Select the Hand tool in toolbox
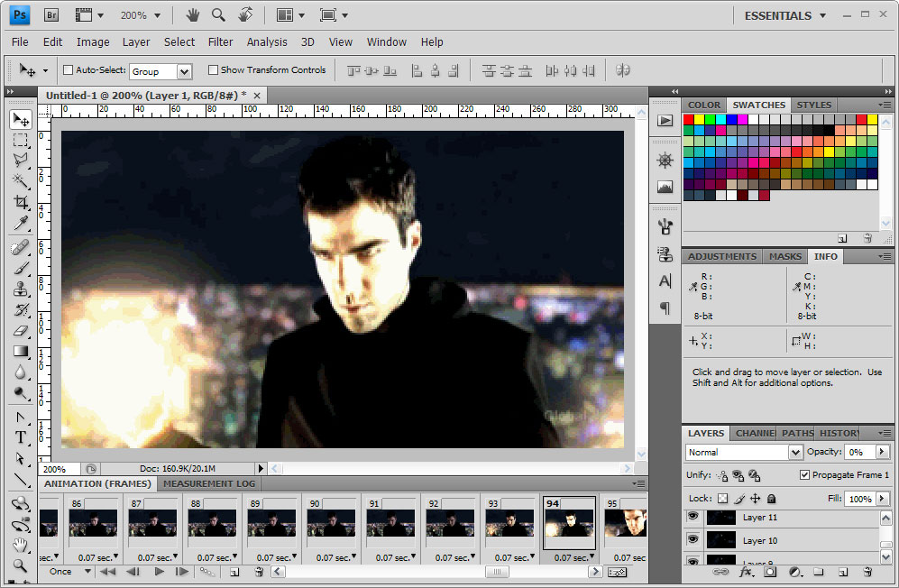Image resolution: width=899 pixels, height=588 pixels. pyautogui.click(x=21, y=545)
